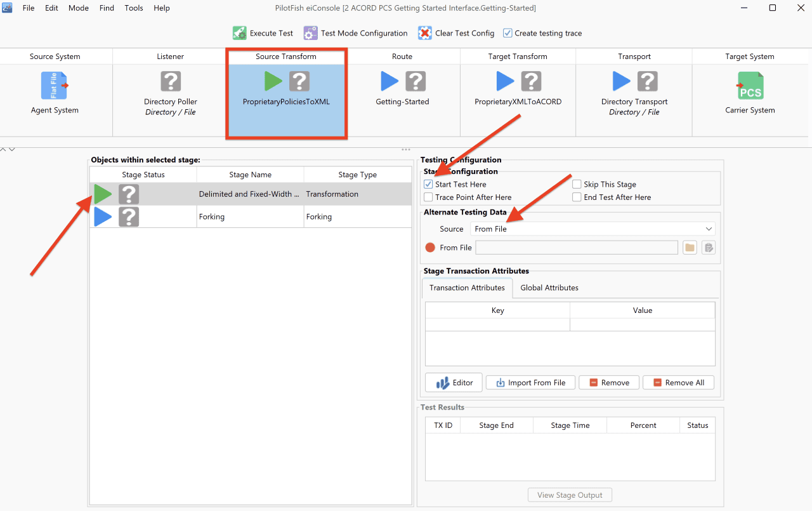This screenshot has width=812, height=511.
Task: Click the Getting-Started route label
Action: 402,102
